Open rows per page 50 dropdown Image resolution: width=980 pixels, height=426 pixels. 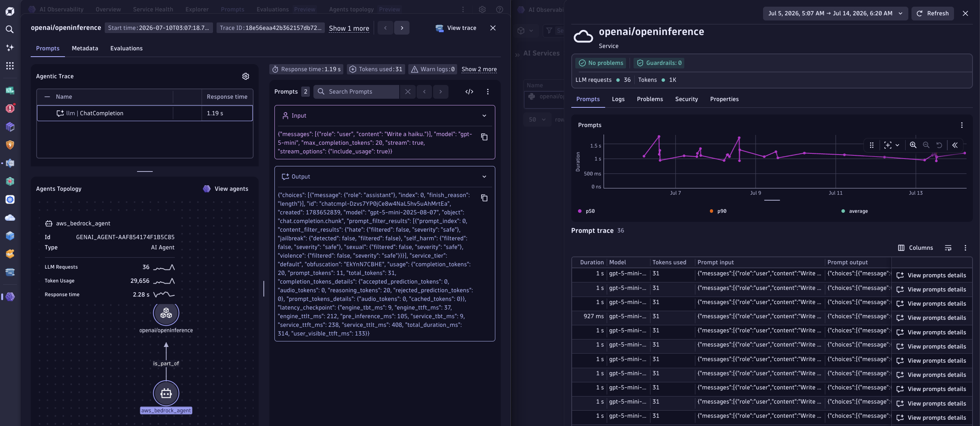(537, 120)
